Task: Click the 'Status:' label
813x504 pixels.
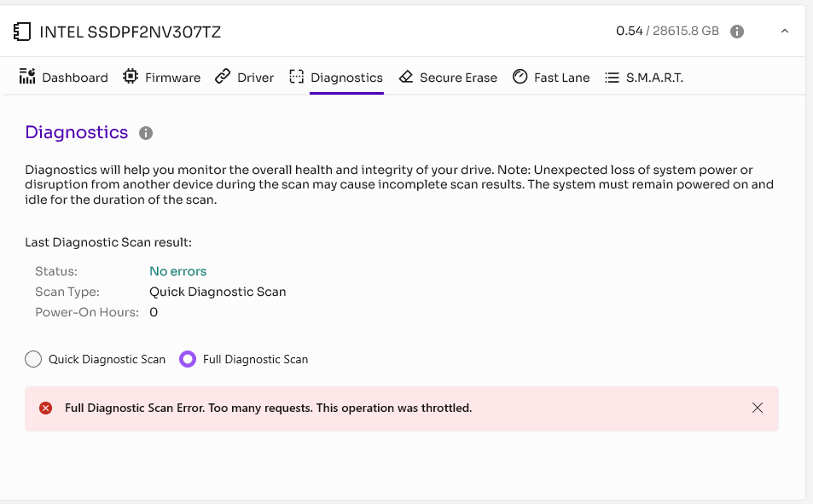Action: point(56,271)
